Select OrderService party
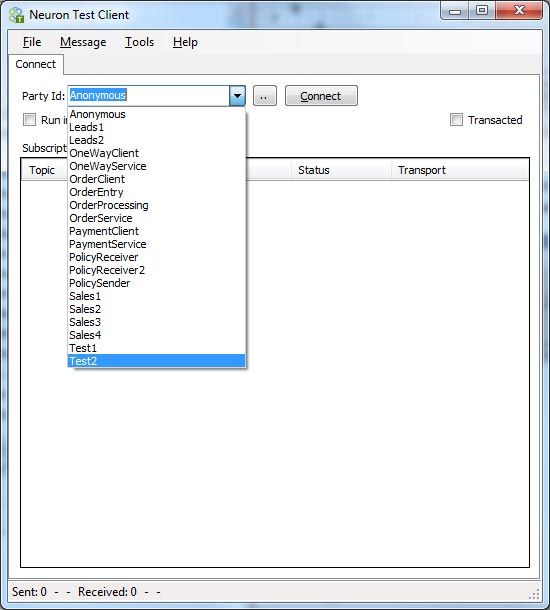This screenshot has height=610, width=550. click(x=156, y=218)
